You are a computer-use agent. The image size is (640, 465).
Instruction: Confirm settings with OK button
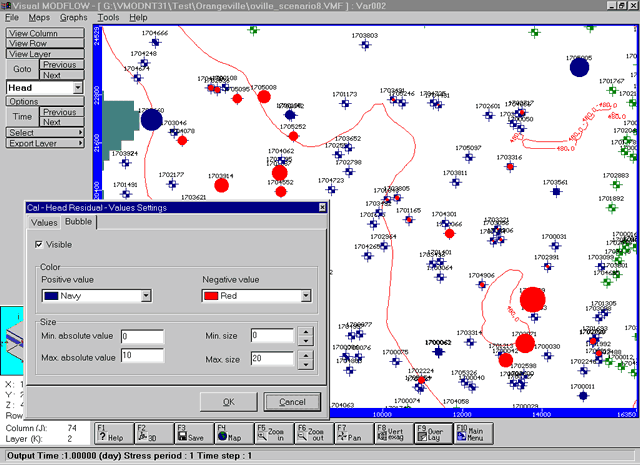coord(229,402)
